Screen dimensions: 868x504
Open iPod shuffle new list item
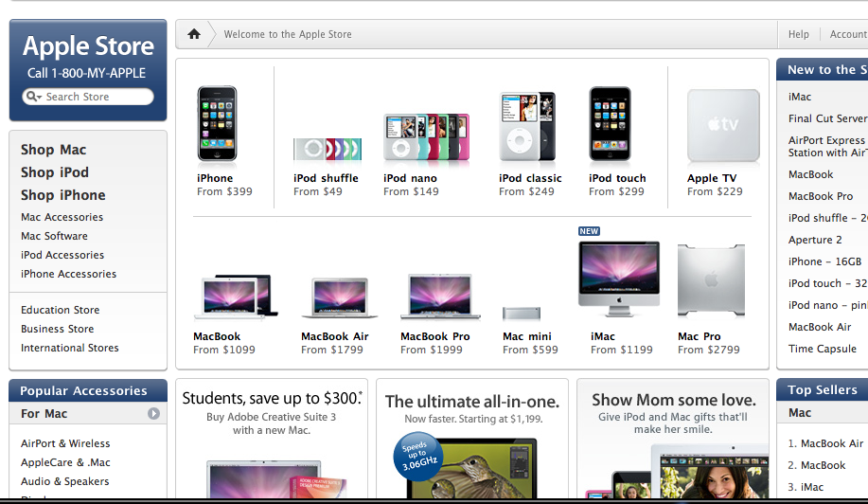pos(828,218)
